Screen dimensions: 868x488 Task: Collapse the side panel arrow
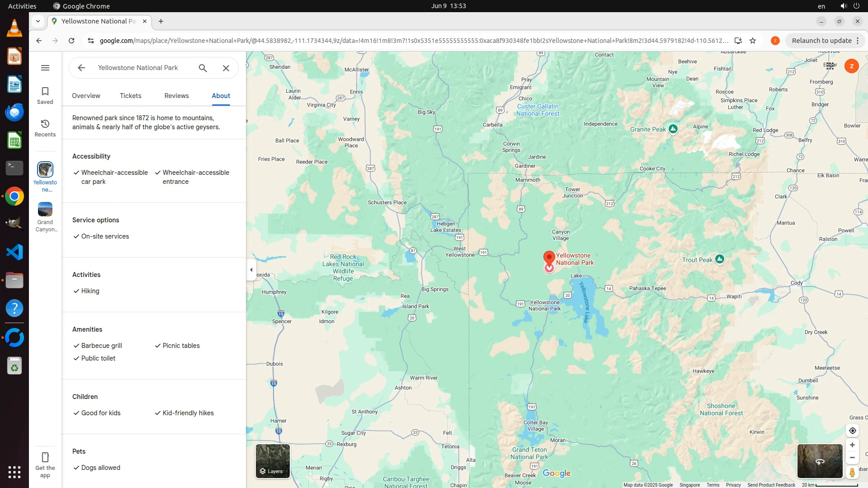click(251, 270)
